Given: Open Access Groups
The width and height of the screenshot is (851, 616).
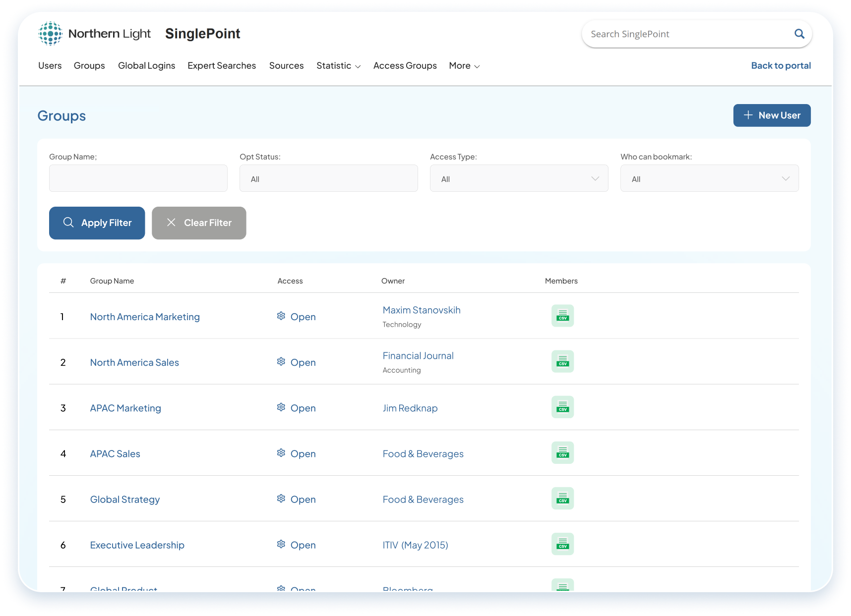Looking at the screenshot, I should (405, 65).
